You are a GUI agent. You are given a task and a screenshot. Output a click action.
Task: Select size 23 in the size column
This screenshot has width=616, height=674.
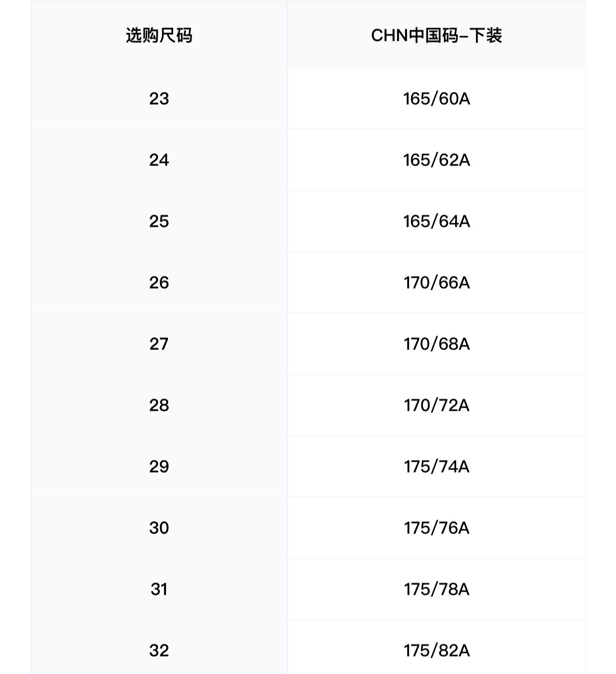pos(159,99)
